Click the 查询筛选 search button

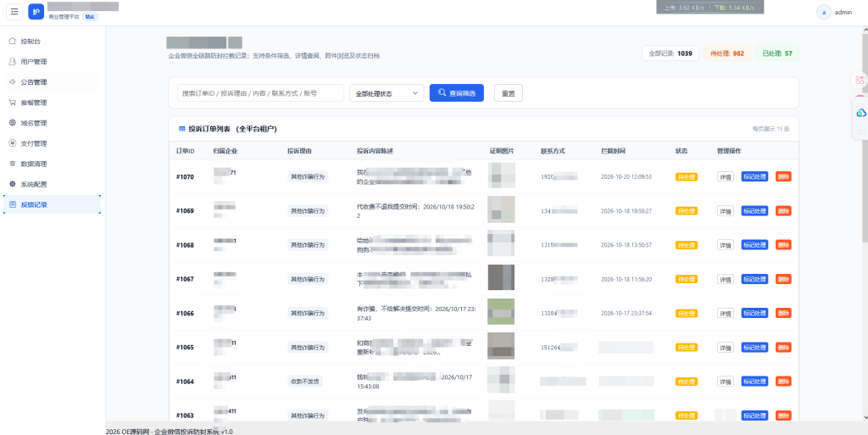click(457, 93)
